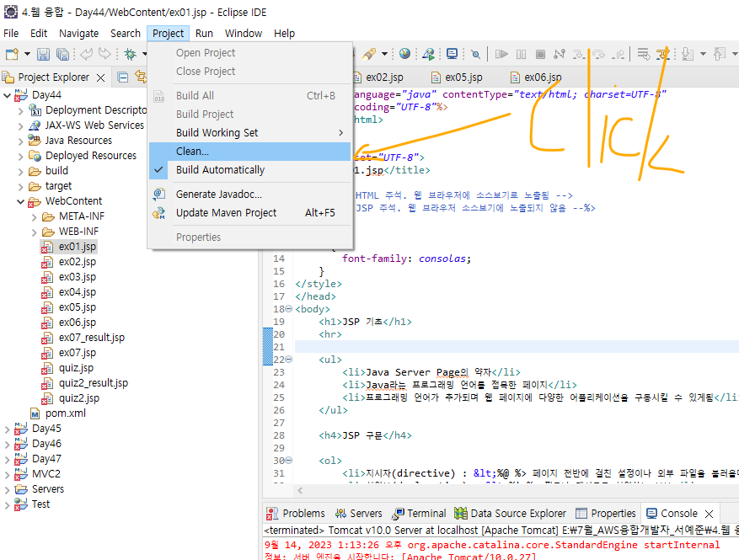Toggle Build Automatically in Project menu
739x560 pixels.
point(250,170)
